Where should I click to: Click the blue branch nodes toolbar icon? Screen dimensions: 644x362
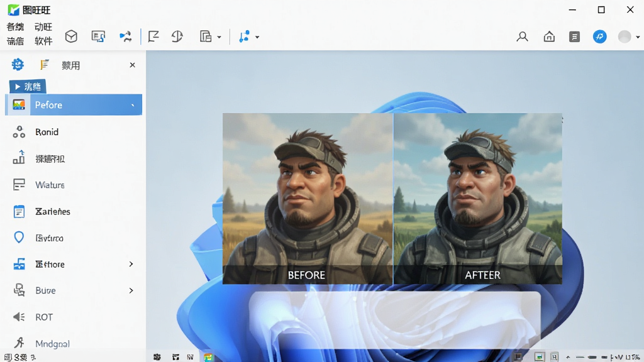coord(244,36)
